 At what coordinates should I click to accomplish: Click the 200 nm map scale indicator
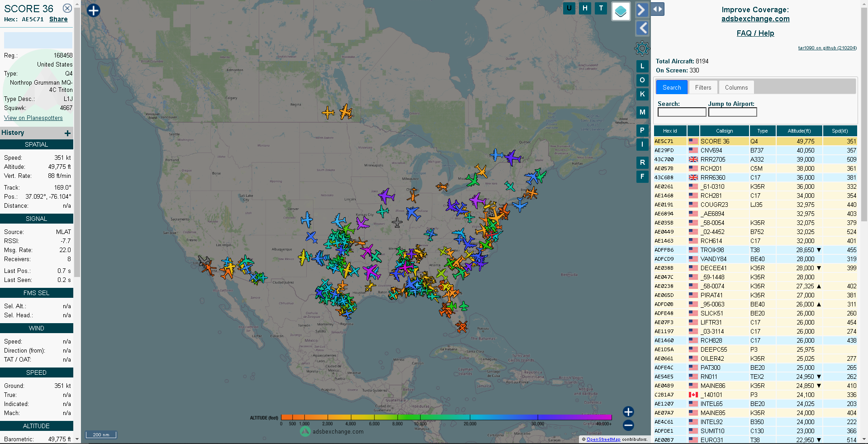(x=101, y=434)
